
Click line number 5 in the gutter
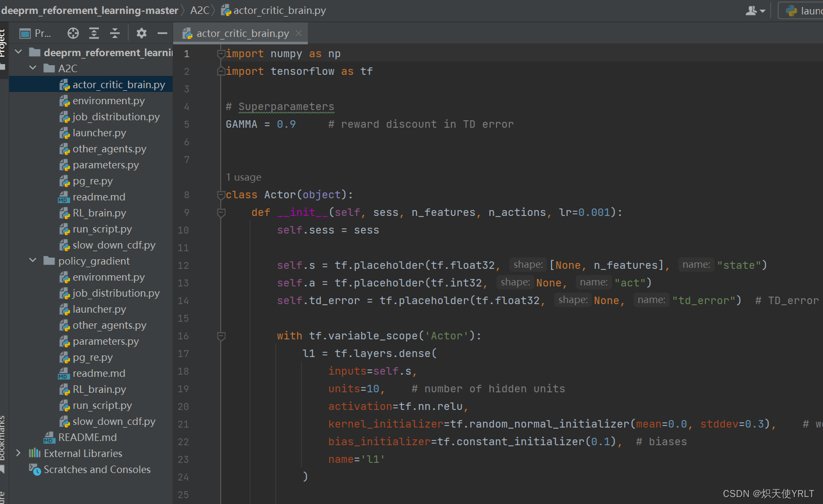(187, 125)
